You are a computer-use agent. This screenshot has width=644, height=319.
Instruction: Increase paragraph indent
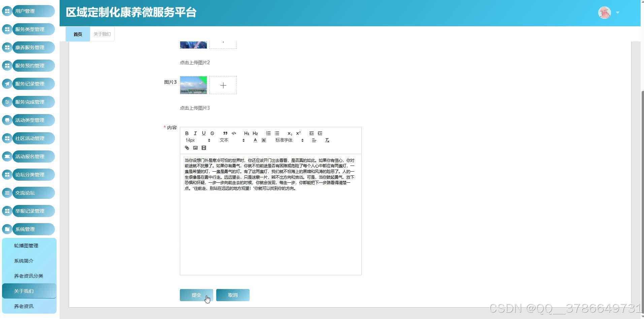tap(320, 133)
